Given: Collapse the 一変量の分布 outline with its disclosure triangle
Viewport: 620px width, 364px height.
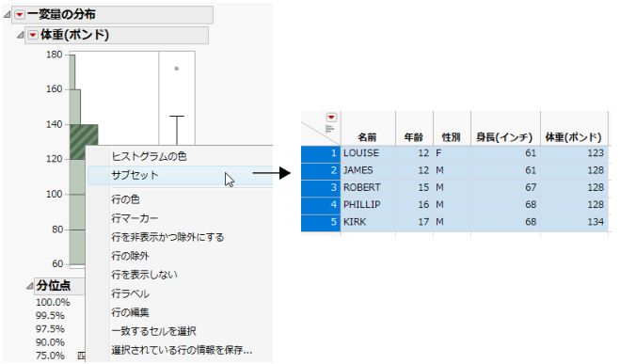Looking at the screenshot, I should click(8, 15).
